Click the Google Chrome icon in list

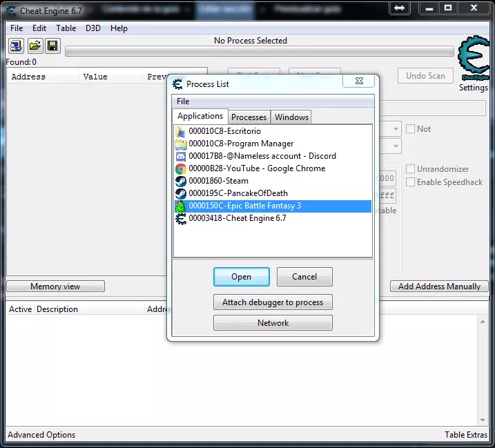click(181, 169)
